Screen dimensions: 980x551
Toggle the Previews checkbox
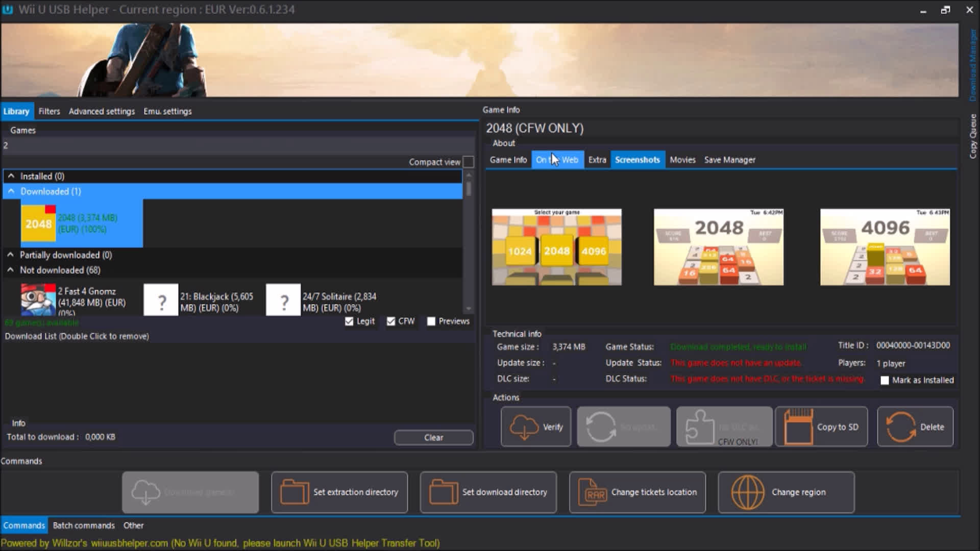point(431,321)
